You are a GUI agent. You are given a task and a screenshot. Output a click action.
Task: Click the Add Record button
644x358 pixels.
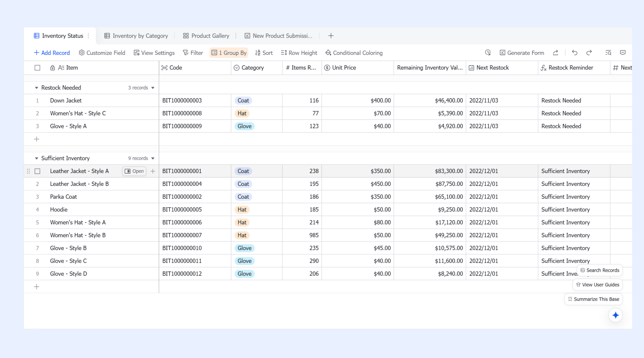(x=52, y=53)
